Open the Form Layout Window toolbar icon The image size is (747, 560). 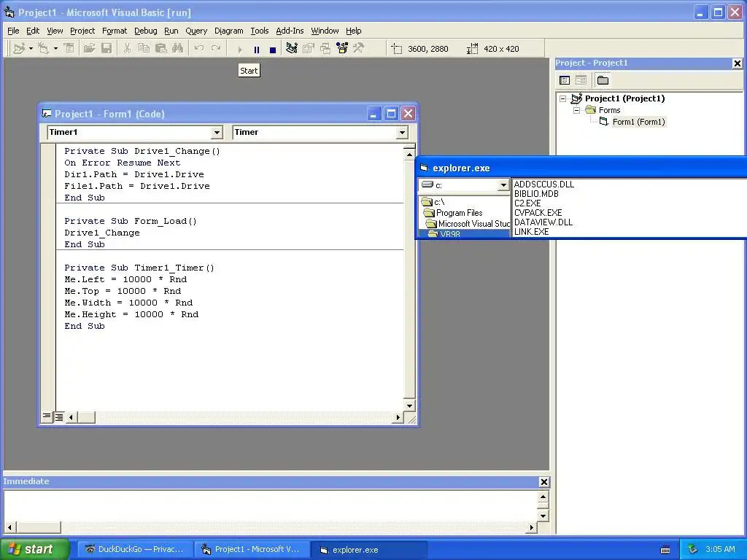(325, 49)
